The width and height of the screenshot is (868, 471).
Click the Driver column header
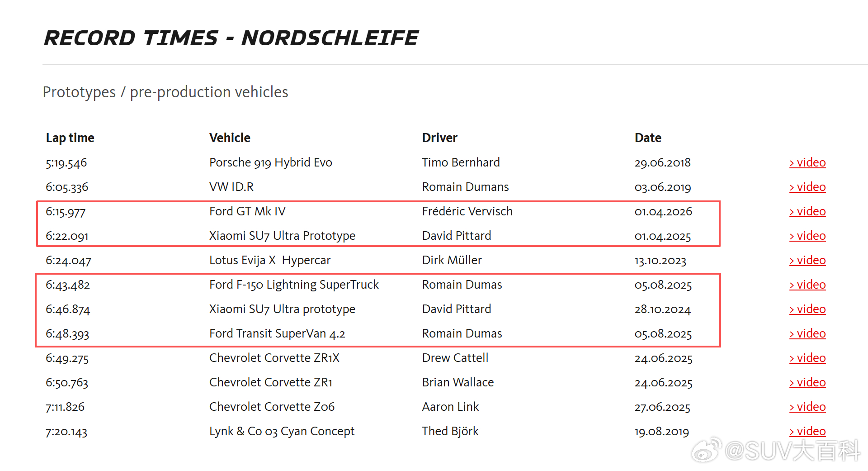439,138
